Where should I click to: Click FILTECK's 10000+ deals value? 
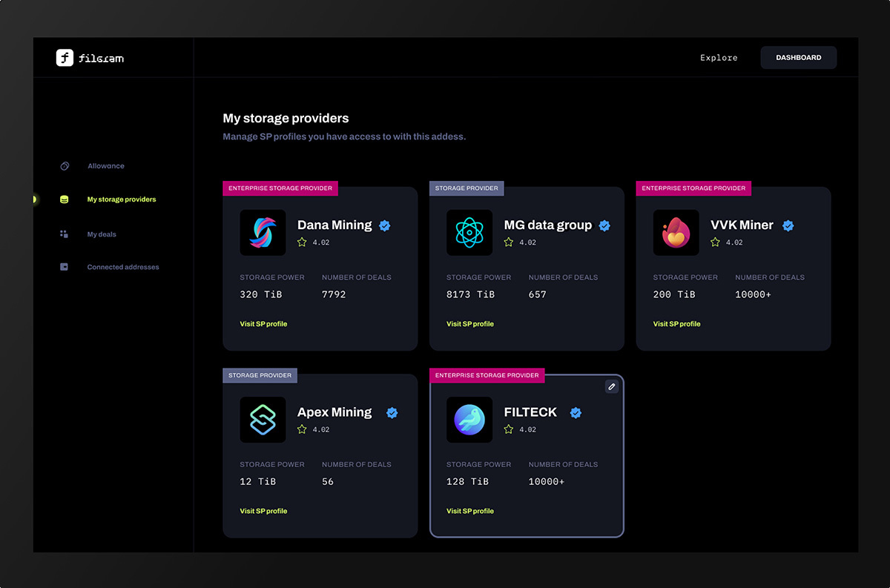547,481
